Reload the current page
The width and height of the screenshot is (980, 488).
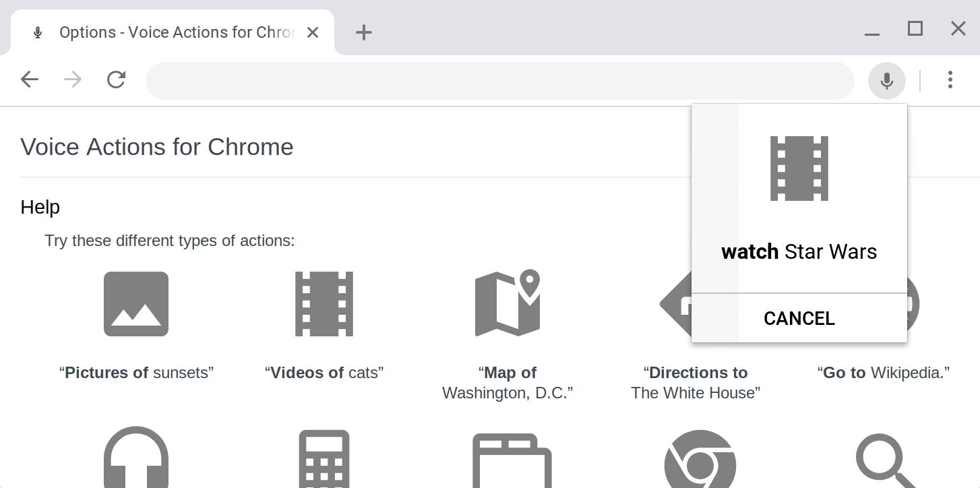[117, 80]
